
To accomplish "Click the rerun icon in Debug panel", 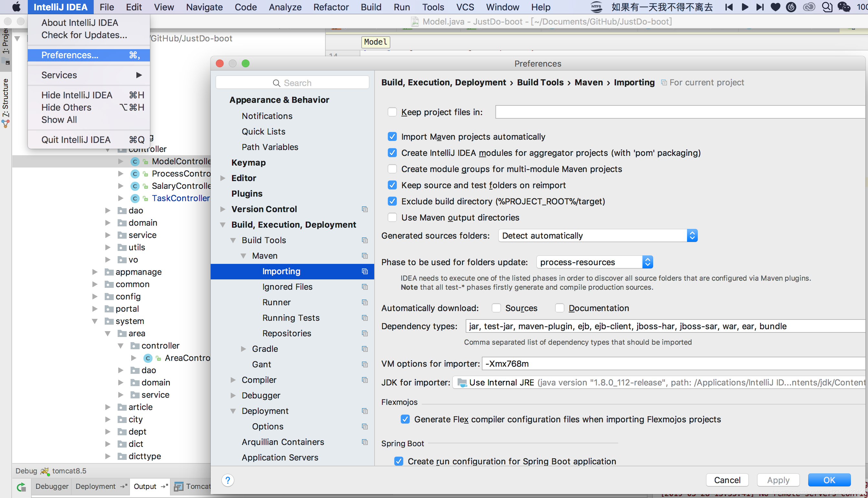I will tap(21, 487).
